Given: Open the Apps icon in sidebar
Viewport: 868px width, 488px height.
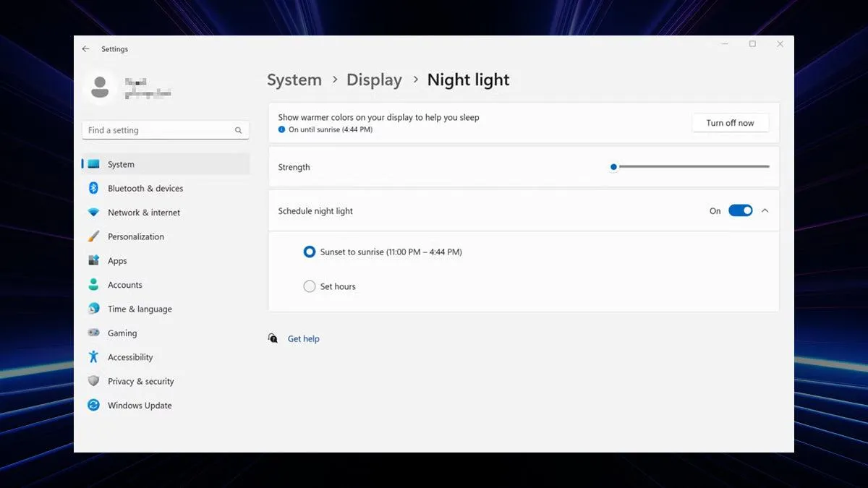Looking at the screenshot, I should [x=93, y=260].
